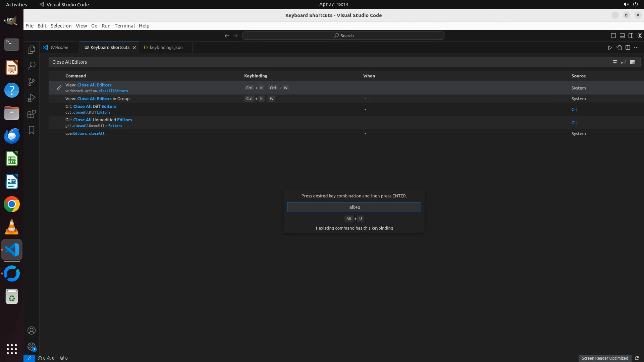This screenshot has height=362, width=644.
Task: Click the pencil icon to change keybinding
Action: pyautogui.click(x=59, y=88)
